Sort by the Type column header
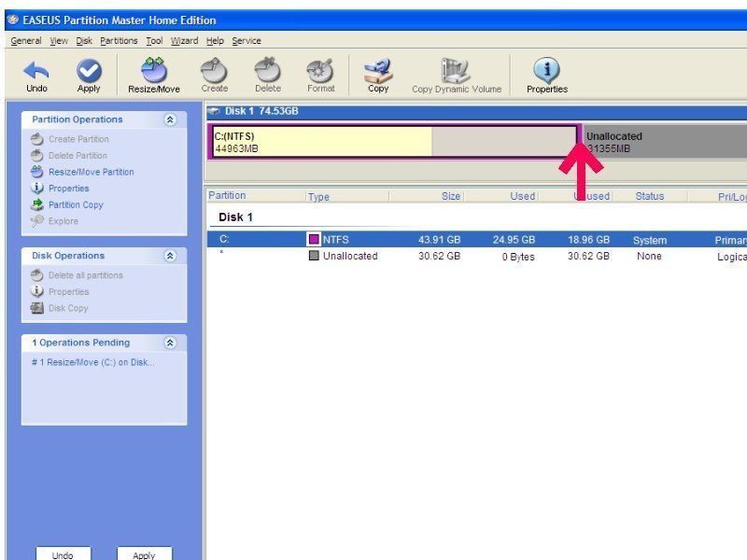747x560 pixels. click(318, 197)
